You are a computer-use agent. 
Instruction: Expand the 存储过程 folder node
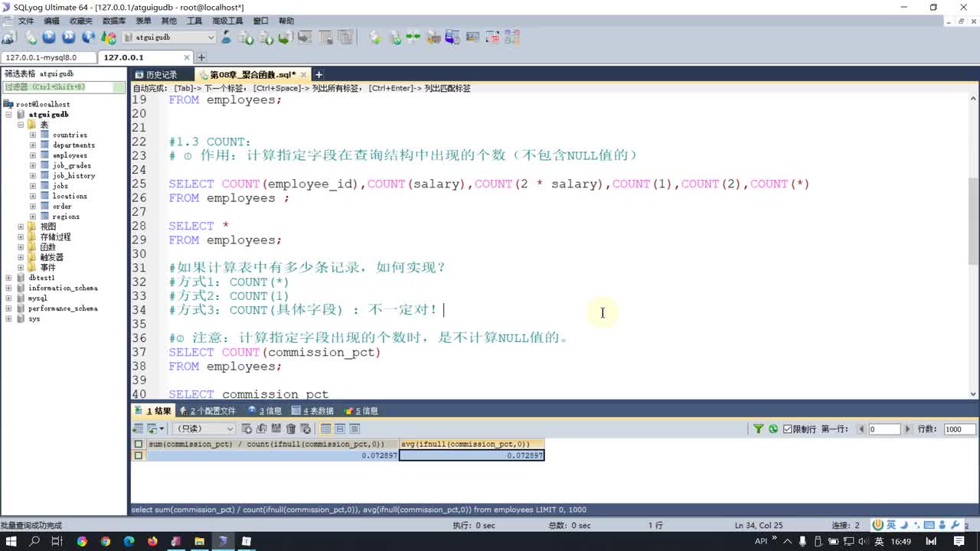21,237
